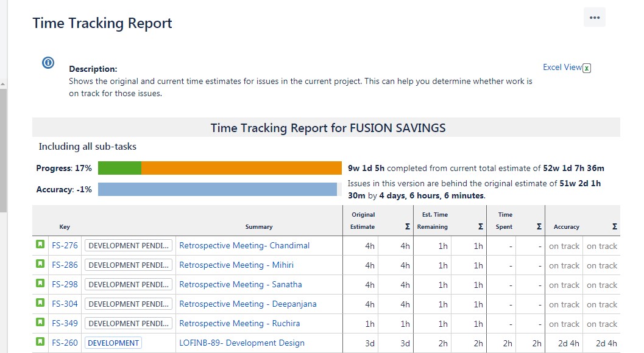Screen dimensions: 644x353
Task: Sort by the Accuracy column header
Action: click(565, 226)
